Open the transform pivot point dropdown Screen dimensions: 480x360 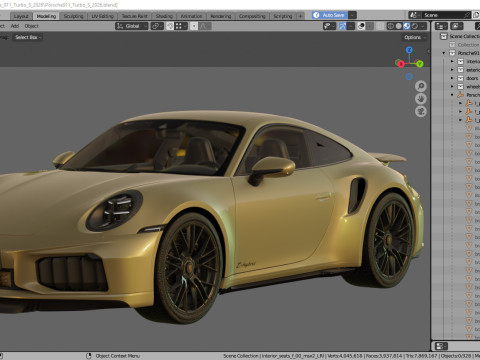click(x=157, y=26)
